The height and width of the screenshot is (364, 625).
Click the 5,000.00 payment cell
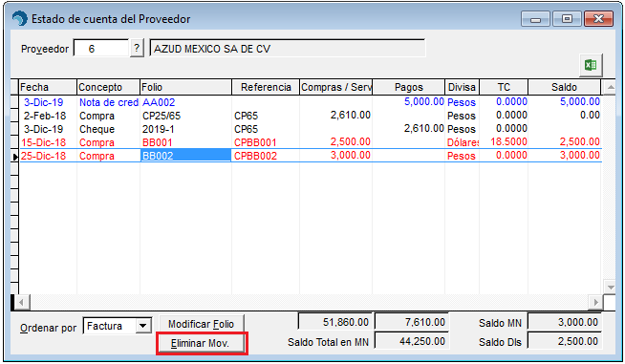coord(409,102)
